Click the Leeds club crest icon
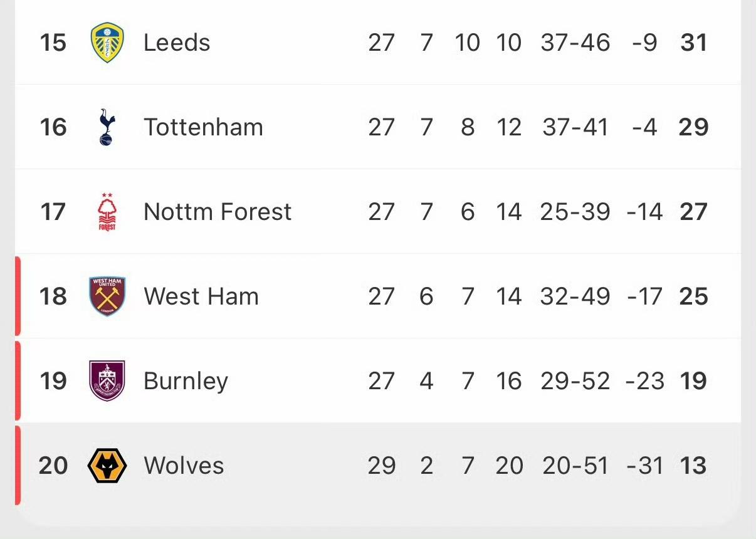756x539 pixels. coord(107,43)
